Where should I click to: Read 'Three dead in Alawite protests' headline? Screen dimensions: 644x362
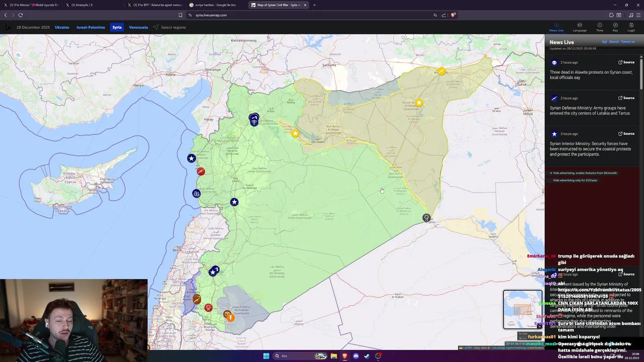coord(591,75)
